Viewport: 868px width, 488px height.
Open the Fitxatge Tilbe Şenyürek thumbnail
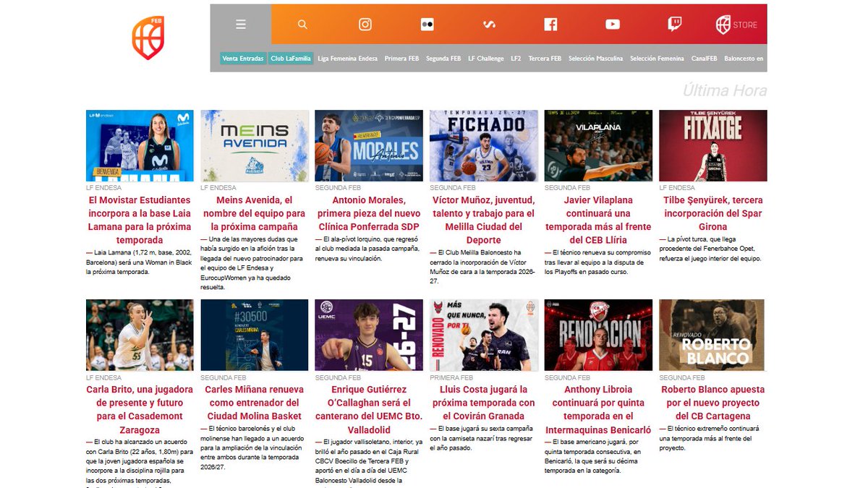[712, 145]
